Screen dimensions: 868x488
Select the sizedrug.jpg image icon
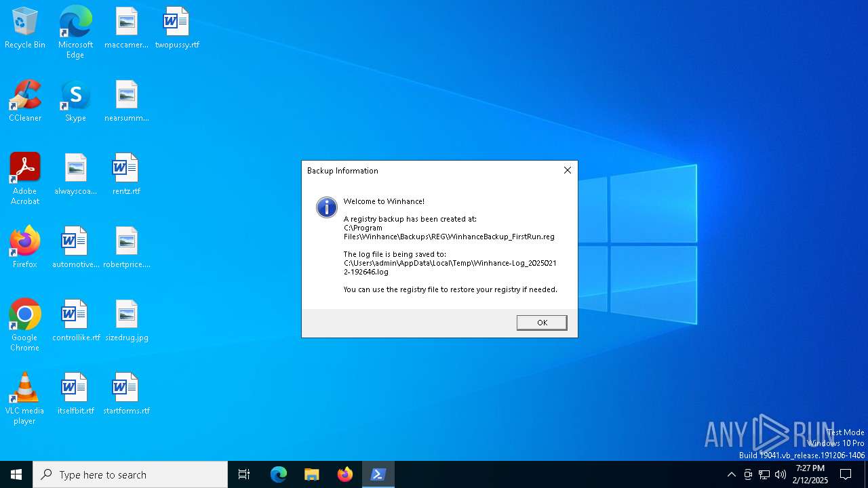(x=126, y=321)
